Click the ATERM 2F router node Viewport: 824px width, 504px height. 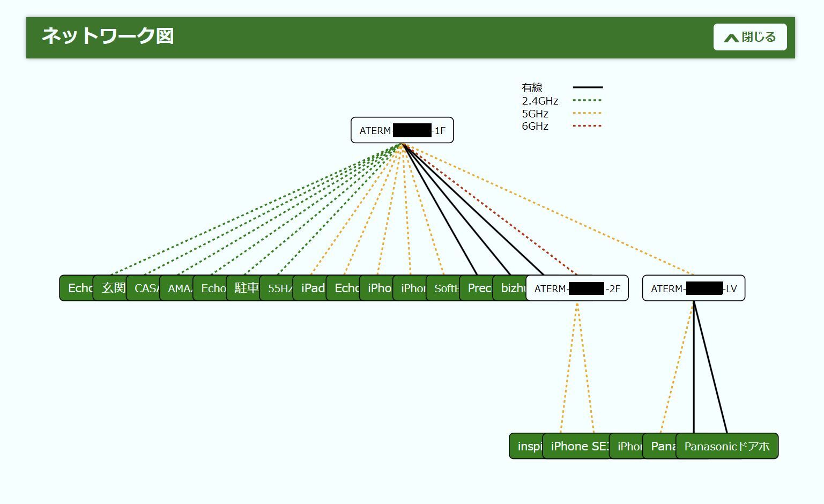(x=577, y=288)
